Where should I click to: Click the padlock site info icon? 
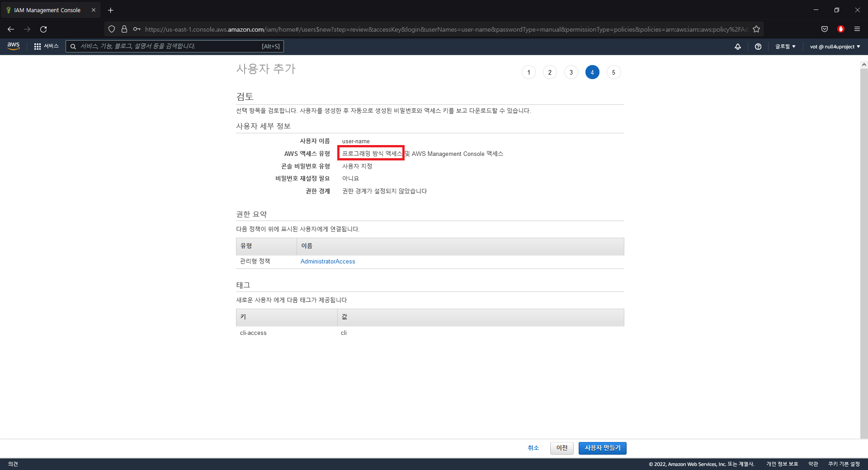pyautogui.click(x=124, y=29)
